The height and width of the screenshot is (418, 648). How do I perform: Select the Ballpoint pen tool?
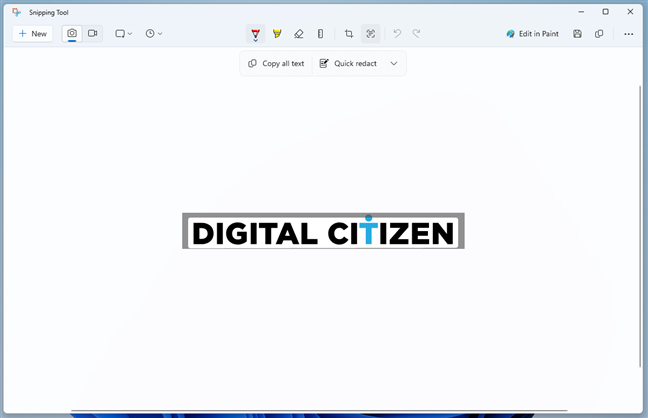pyautogui.click(x=256, y=33)
